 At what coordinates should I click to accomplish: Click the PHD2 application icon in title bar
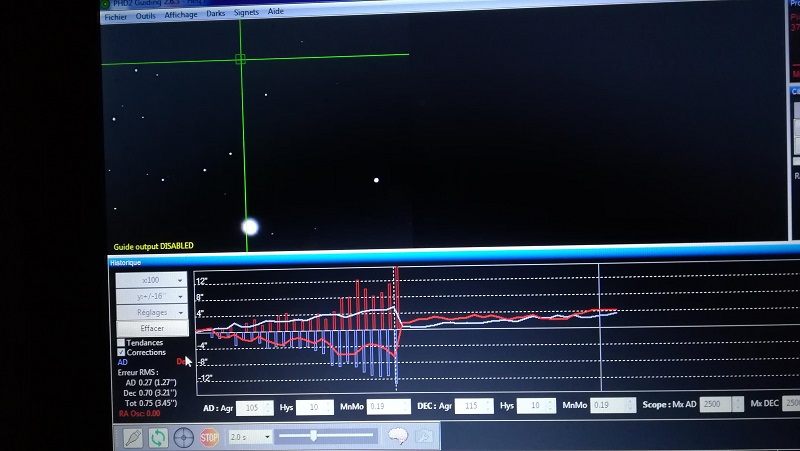(106, 4)
